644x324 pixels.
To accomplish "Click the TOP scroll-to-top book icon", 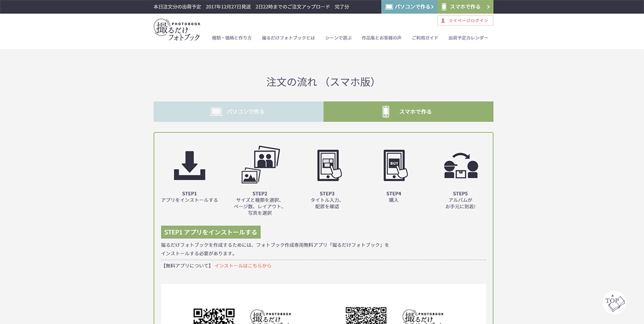I will (614, 302).
